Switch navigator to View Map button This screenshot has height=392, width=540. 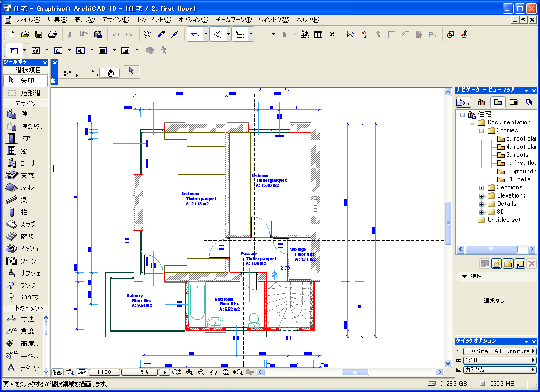pos(498,102)
